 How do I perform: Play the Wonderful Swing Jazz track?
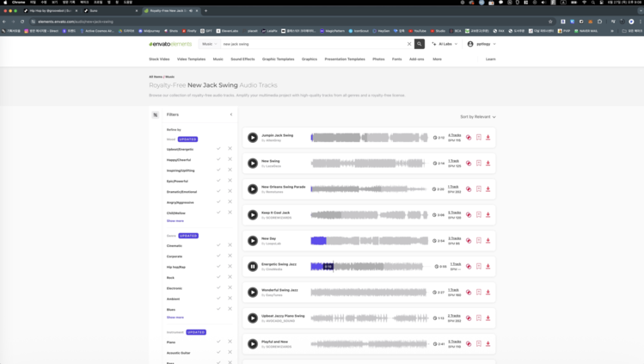(x=253, y=292)
